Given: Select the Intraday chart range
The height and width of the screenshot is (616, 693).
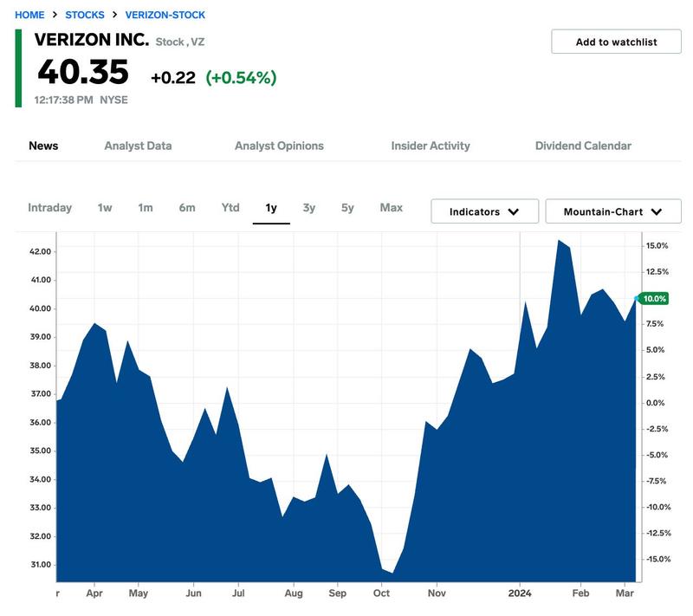Looking at the screenshot, I should 50,208.
